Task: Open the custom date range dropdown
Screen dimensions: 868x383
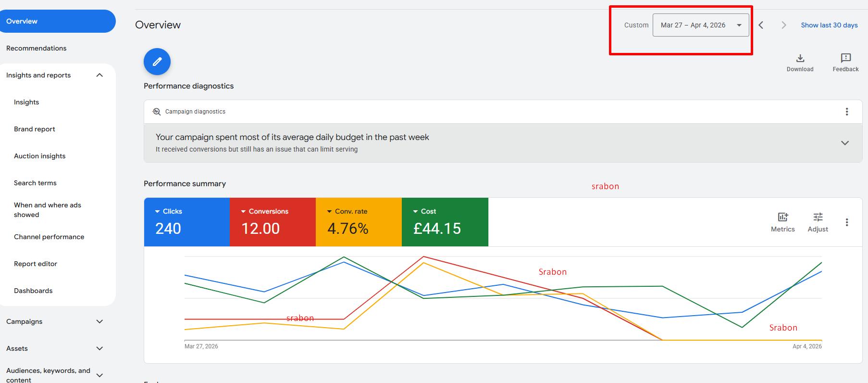Action: coord(700,25)
